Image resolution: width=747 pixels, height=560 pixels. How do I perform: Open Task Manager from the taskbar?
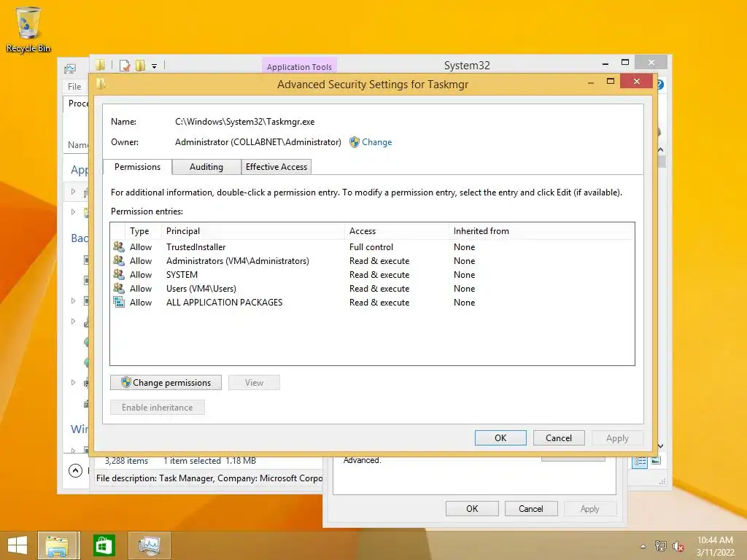click(x=149, y=545)
